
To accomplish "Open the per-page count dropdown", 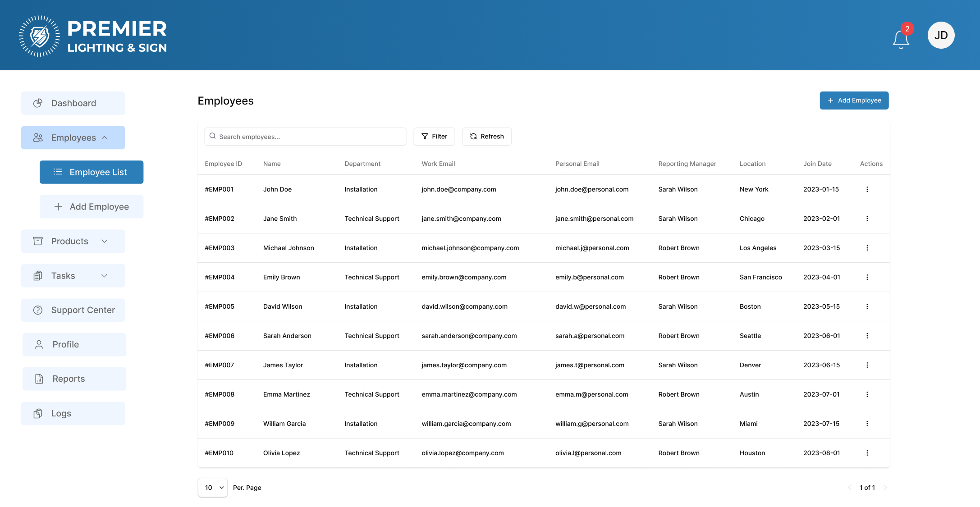I will click(213, 488).
